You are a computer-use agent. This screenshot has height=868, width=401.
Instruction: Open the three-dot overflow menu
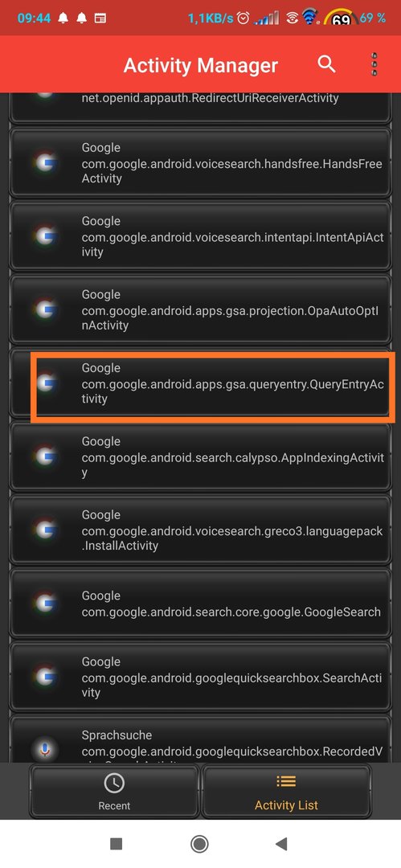coord(374,65)
